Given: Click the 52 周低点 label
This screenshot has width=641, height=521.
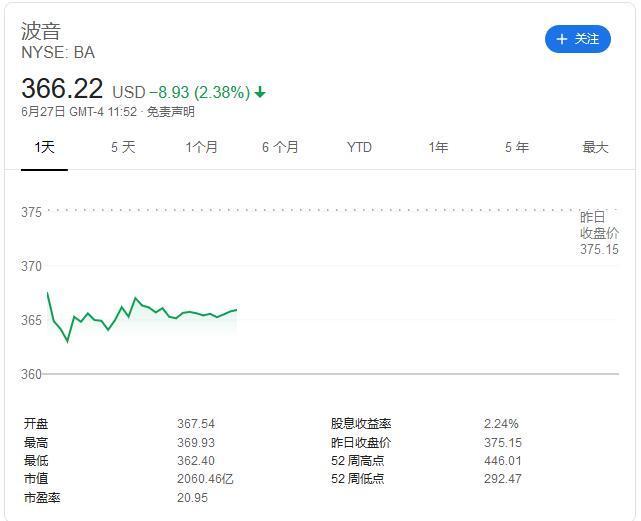Looking at the screenshot, I should pos(358,478).
